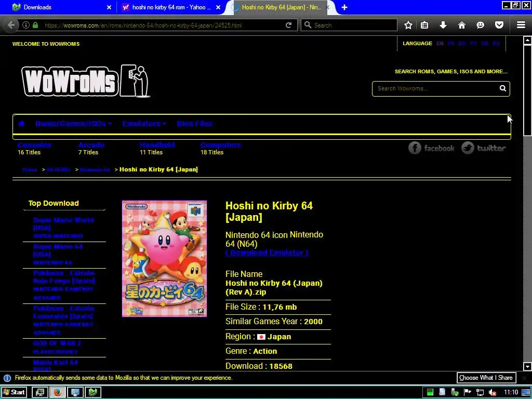Open Pokémon Edición Esmeralda [Spain] link
The image size is (532, 399).
tap(64, 312)
